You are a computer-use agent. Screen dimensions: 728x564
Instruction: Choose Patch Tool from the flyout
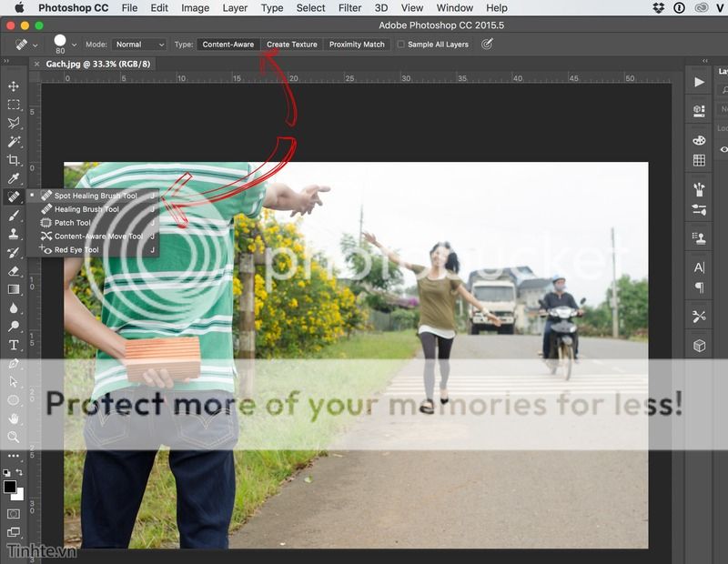pos(72,222)
